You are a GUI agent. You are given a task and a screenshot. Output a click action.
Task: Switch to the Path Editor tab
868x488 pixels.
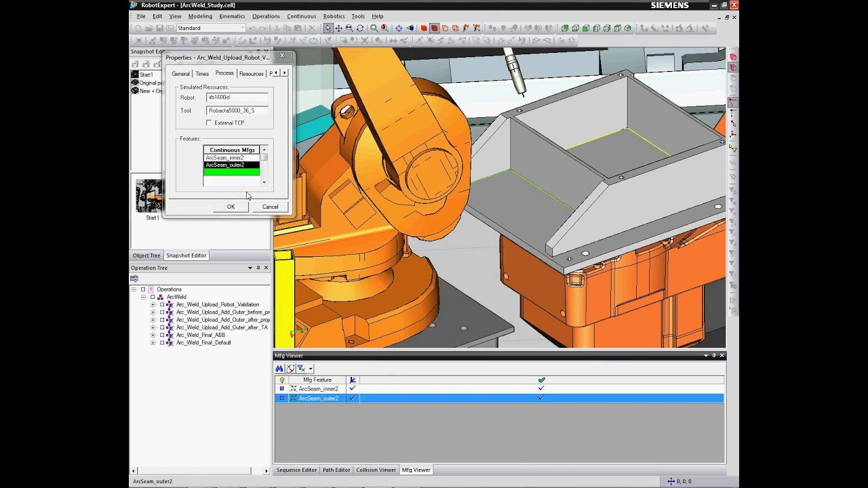point(336,470)
